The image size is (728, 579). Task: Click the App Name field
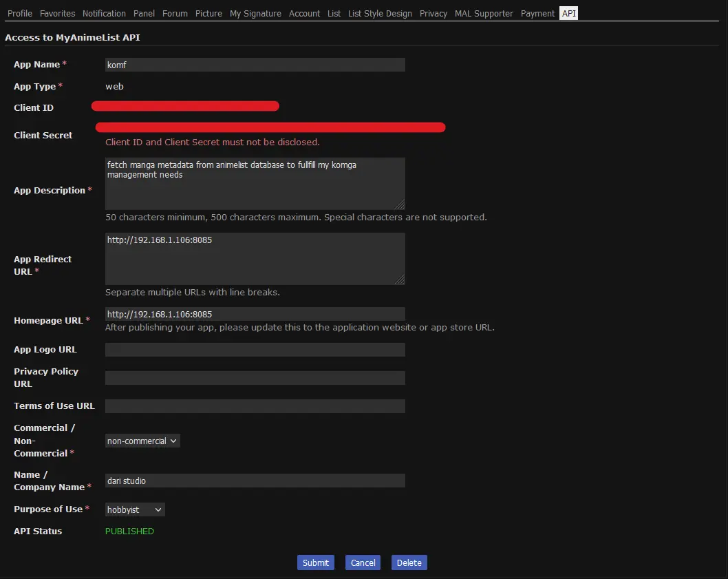tap(255, 65)
